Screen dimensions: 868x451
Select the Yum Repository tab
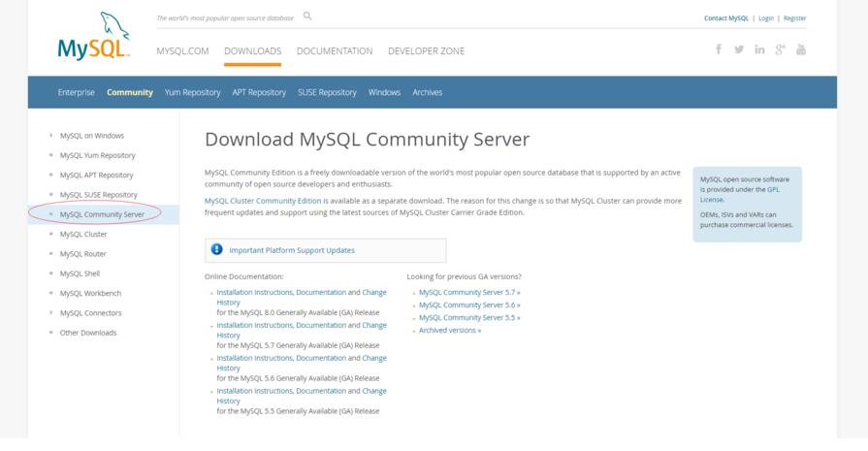point(192,92)
